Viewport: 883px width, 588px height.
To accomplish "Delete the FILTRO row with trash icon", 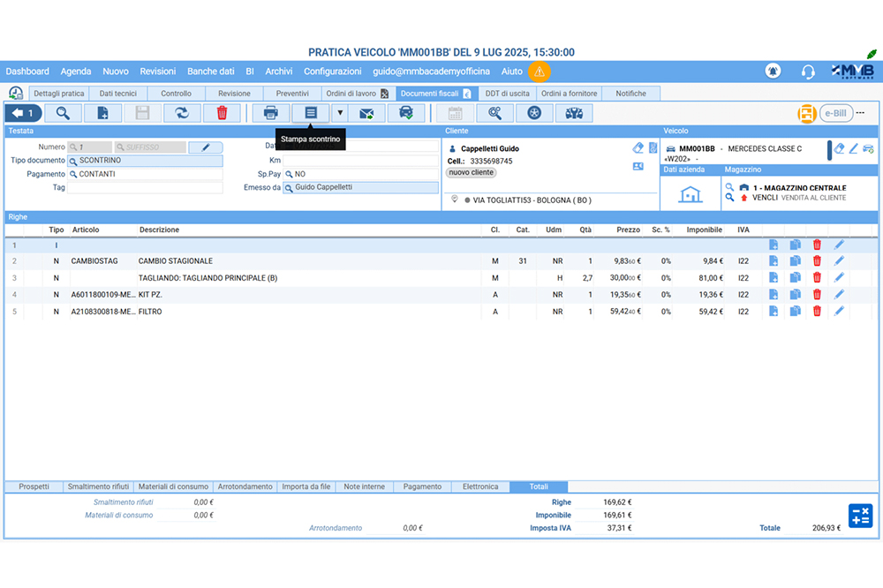I will pyautogui.click(x=817, y=312).
